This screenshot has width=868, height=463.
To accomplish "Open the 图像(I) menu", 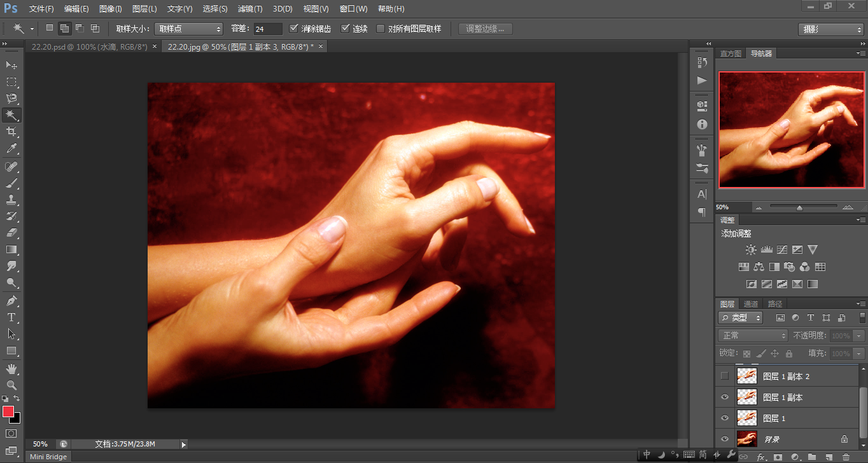I will click(x=110, y=9).
